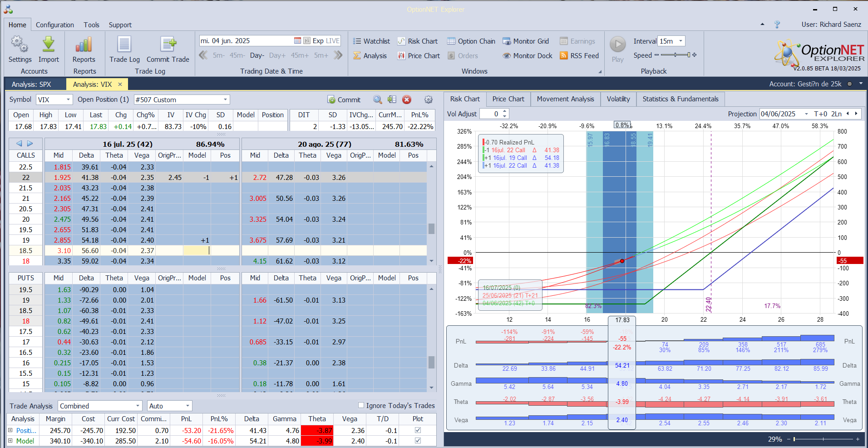Click the Commit Trade icon
The height and width of the screenshot is (448, 868).
tap(168, 45)
